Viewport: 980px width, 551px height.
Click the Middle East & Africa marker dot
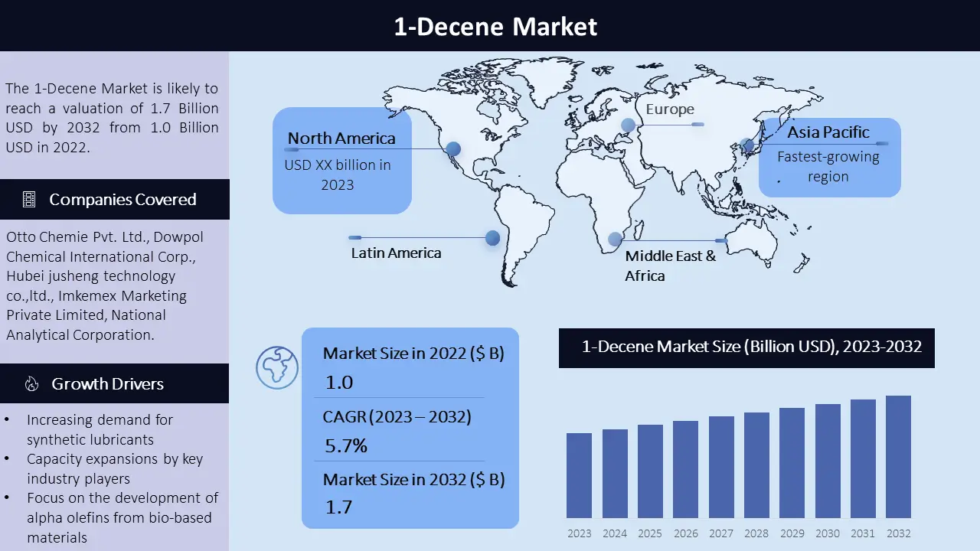coord(615,240)
